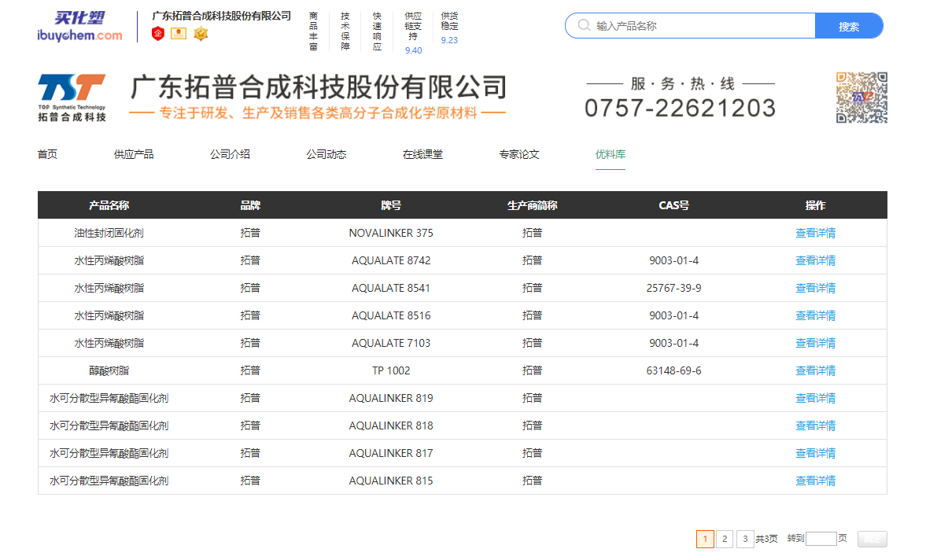Click the NOVALINKER 375 grade cell
Image resolution: width=926 pixels, height=560 pixels.
point(391,233)
